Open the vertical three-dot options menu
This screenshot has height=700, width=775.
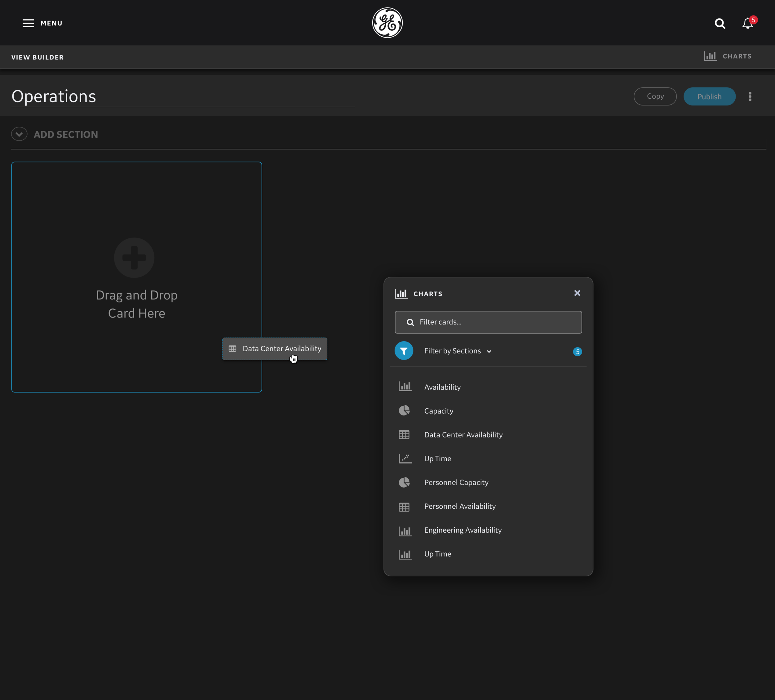[750, 96]
